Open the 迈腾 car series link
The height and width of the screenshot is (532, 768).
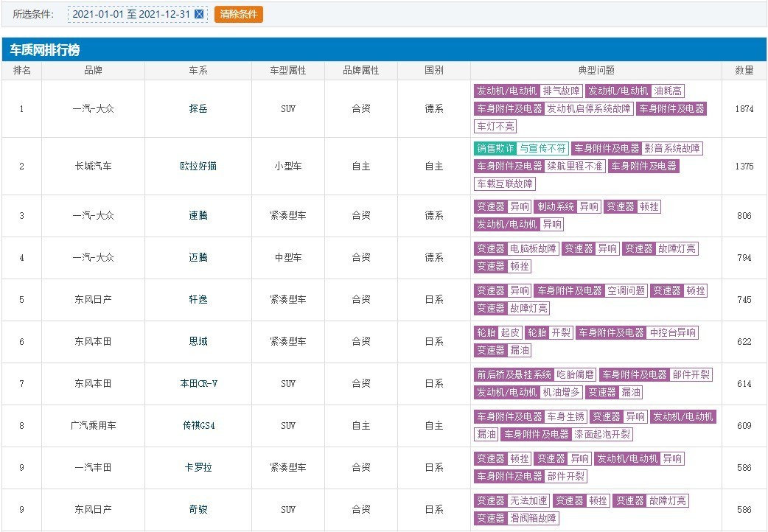coord(198,258)
